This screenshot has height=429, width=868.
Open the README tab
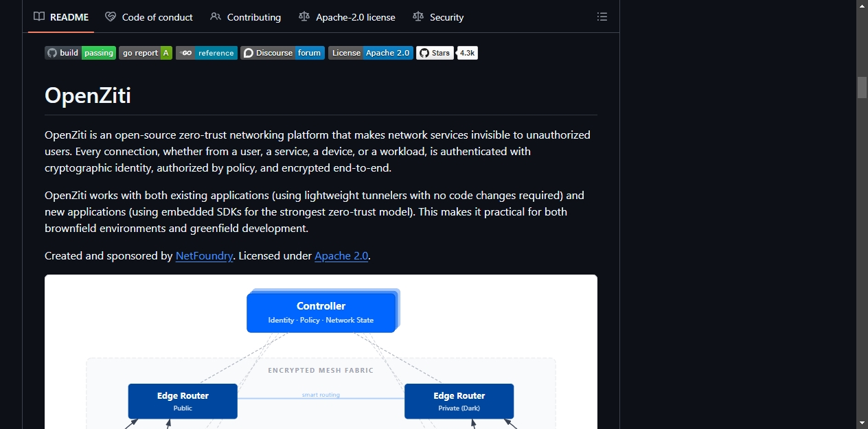tap(61, 17)
